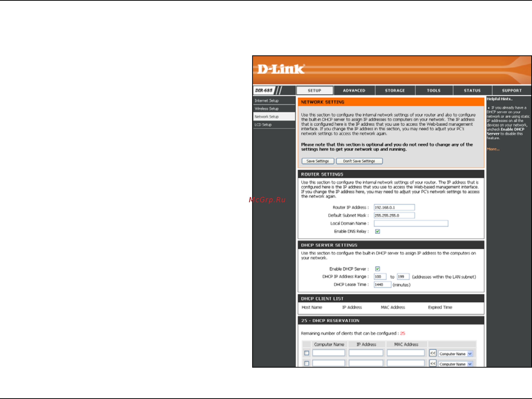532x399 pixels.
Task: Check the first DHCP reservation row checkbox
Action: (307, 353)
